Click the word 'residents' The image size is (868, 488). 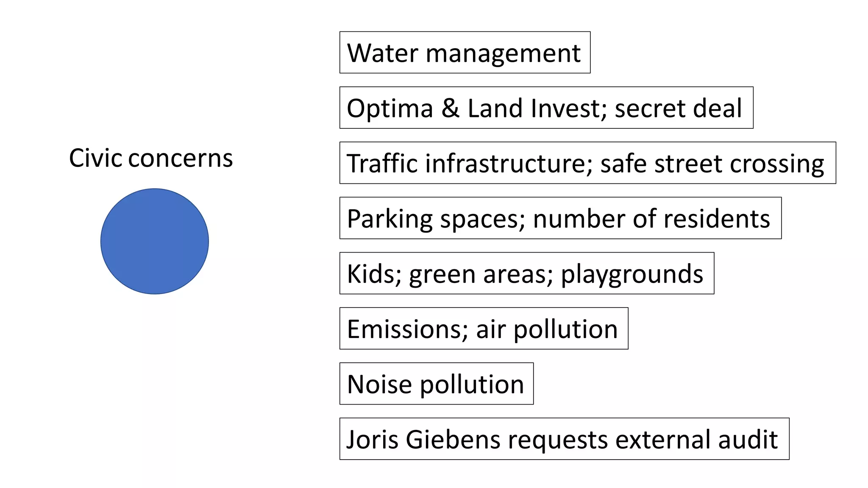tap(717, 219)
